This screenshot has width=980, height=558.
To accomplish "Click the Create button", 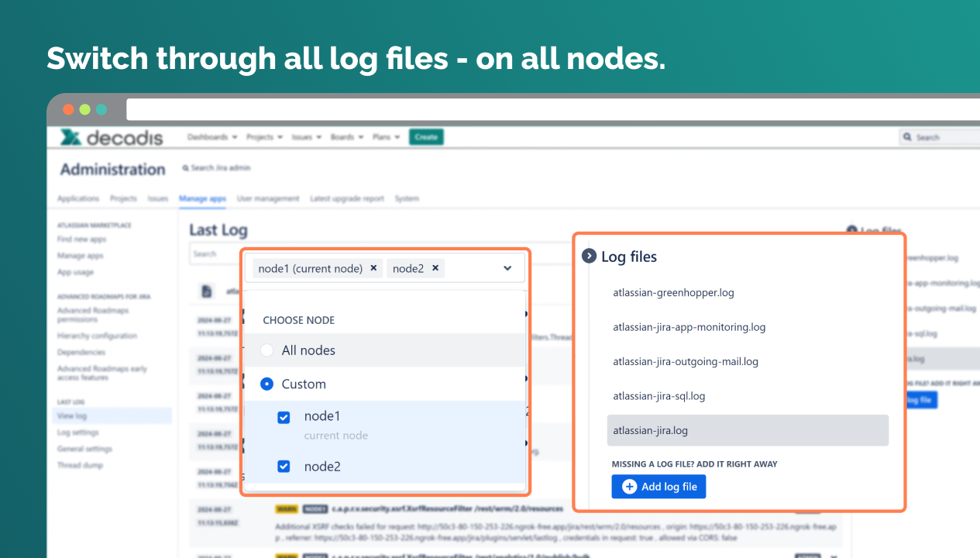I will point(426,137).
